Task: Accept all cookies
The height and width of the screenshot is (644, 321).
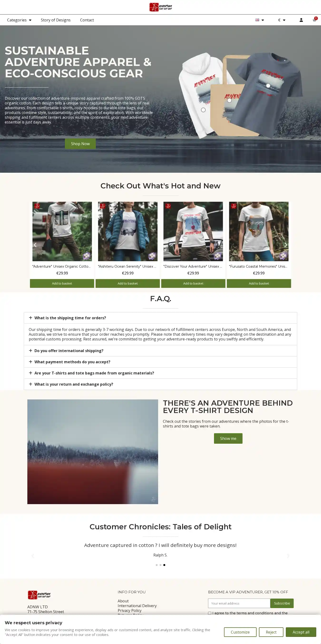Action: point(301,632)
